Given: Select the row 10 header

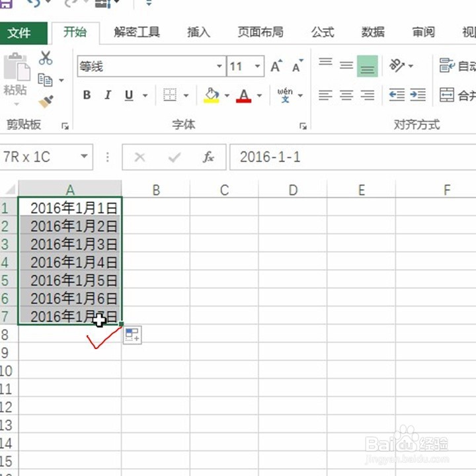Looking at the screenshot, I should coord(8,371).
